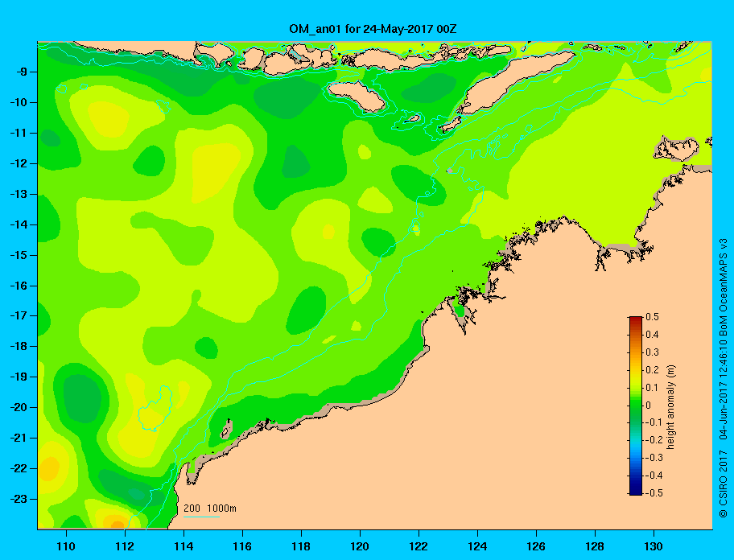Click the latitude label '-12'
This screenshot has width=734, height=560.
[x=19, y=163]
